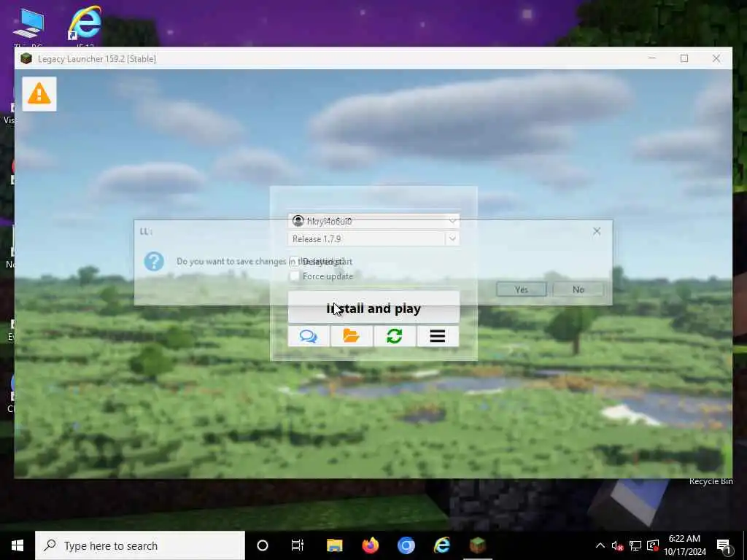Viewport: 747px width, 560px height.
Task: Select the Internet Explorer desktop shortcut
Action: [85, 26]
